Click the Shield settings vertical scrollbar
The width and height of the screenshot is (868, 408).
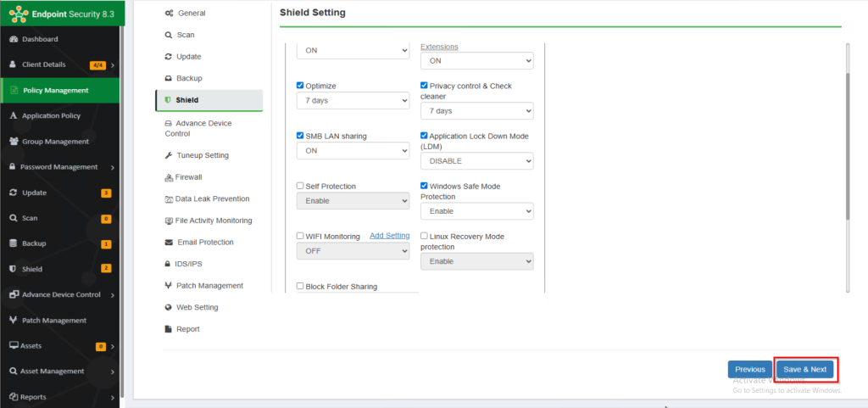[845, 144]
